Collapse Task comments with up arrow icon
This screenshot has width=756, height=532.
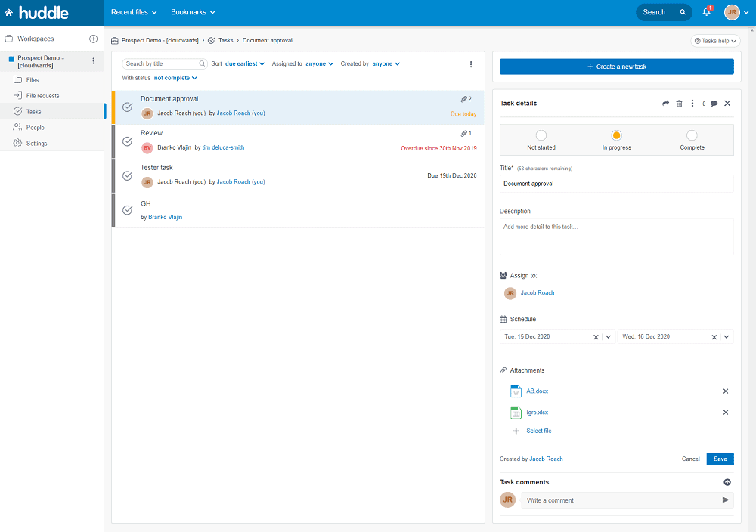click(x=727, y=482)
